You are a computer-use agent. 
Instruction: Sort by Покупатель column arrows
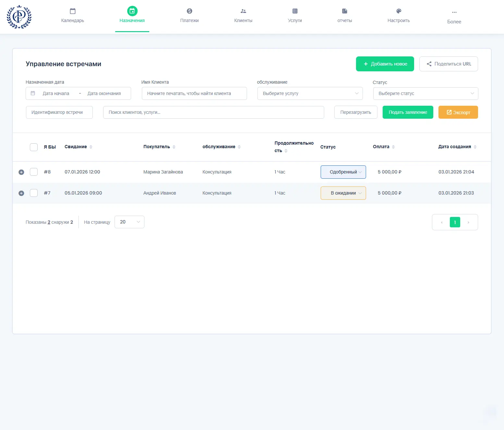[x=174, y=147]
